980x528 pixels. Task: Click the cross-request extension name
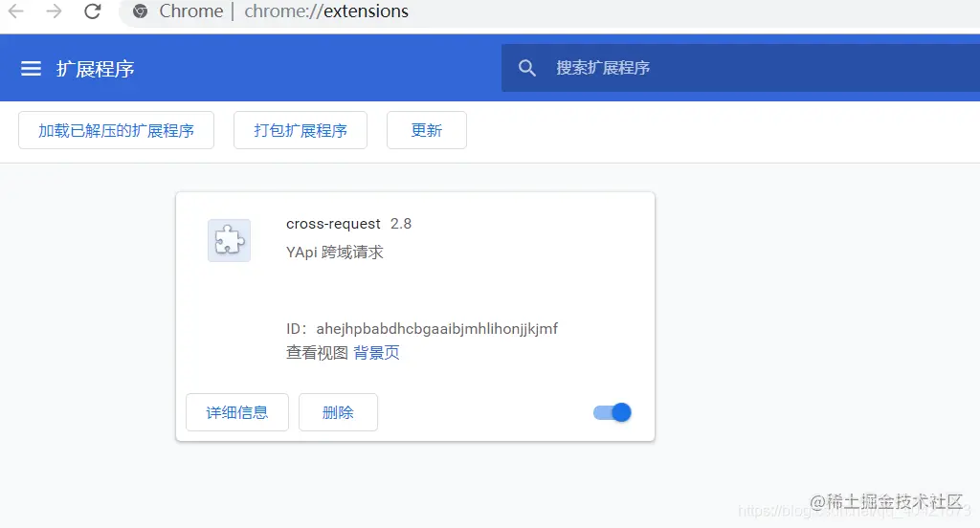(333, 224)
